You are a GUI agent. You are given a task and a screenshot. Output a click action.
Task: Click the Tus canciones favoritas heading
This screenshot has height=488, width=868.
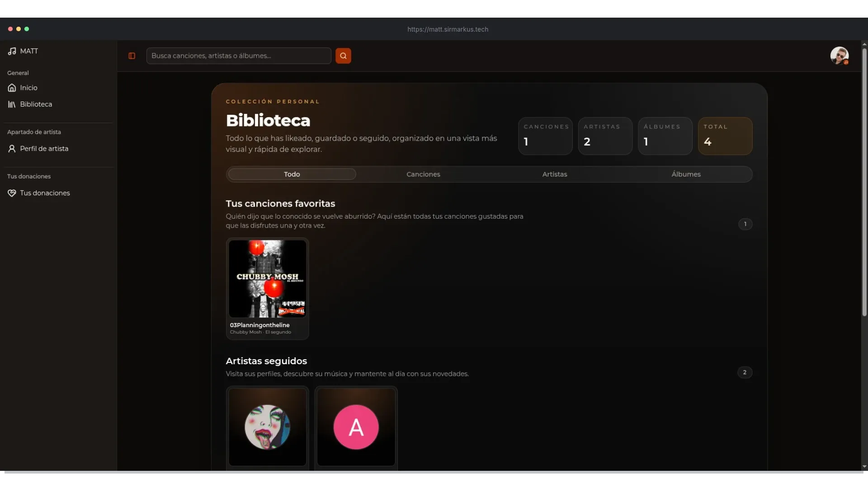280,204
